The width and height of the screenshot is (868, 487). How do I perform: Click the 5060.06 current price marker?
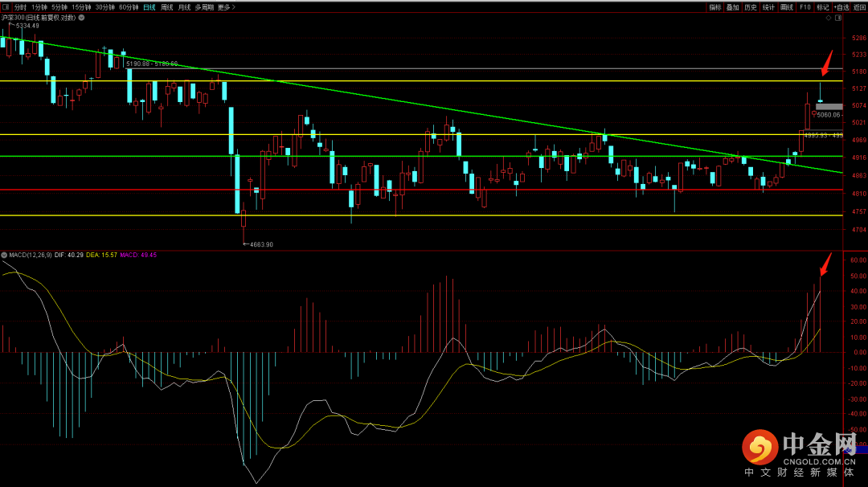click(x=829, y=115)
